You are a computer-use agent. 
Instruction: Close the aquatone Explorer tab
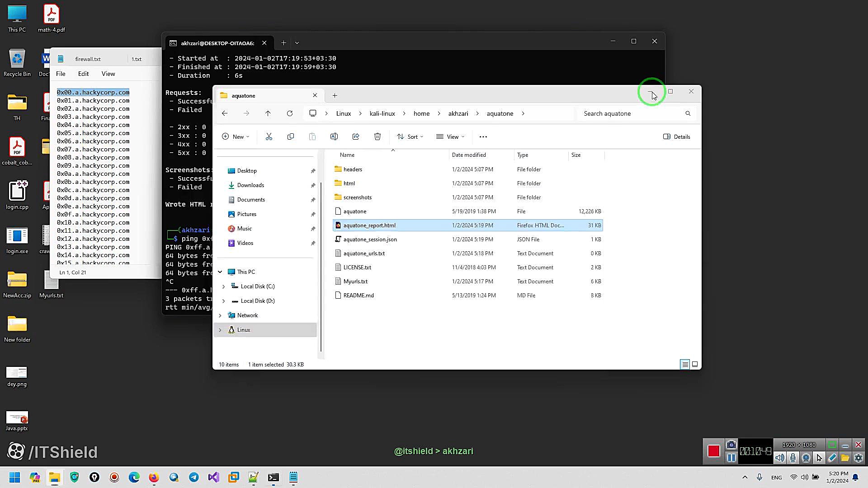pos(315,95)
